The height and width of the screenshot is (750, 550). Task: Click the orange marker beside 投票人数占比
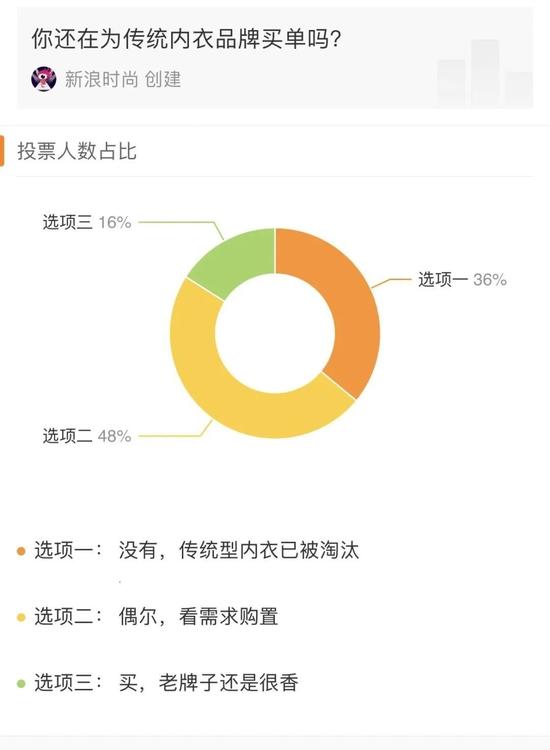coord(2,151)
